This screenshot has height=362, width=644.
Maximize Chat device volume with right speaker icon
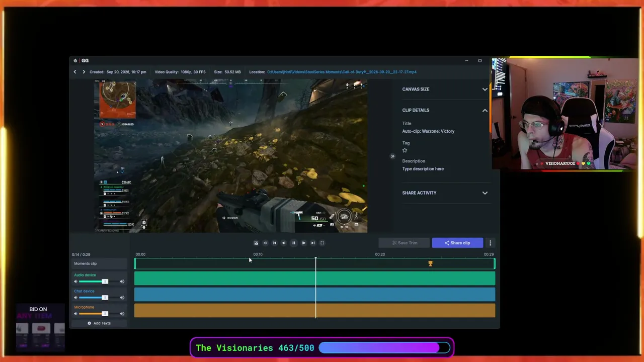tap(122, 298)
